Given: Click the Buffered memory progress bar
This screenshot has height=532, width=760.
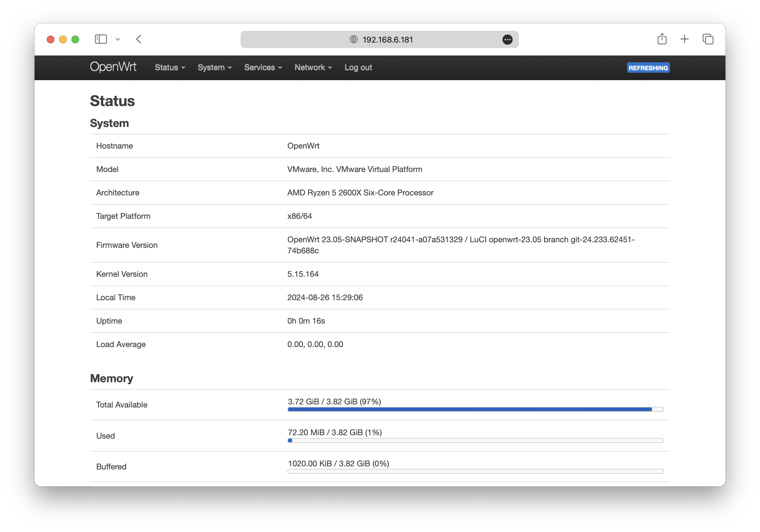Looking at the screenshot, I should [475, 471].
